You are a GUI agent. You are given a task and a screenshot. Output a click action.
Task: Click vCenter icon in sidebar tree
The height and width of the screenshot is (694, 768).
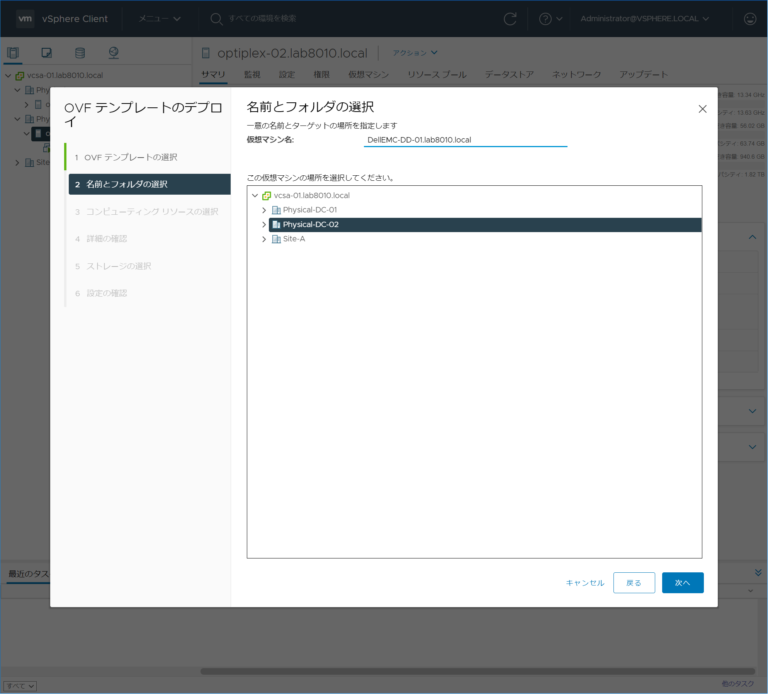point(20,75)
